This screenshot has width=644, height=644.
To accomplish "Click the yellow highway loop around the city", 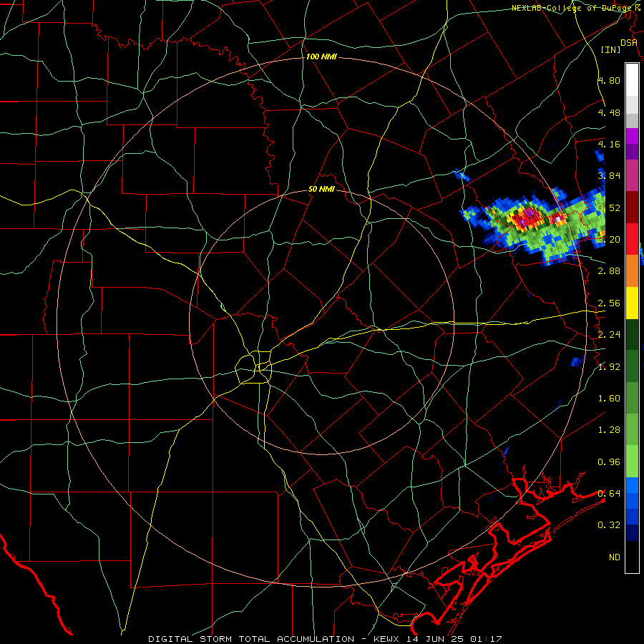I will [254, 367].
